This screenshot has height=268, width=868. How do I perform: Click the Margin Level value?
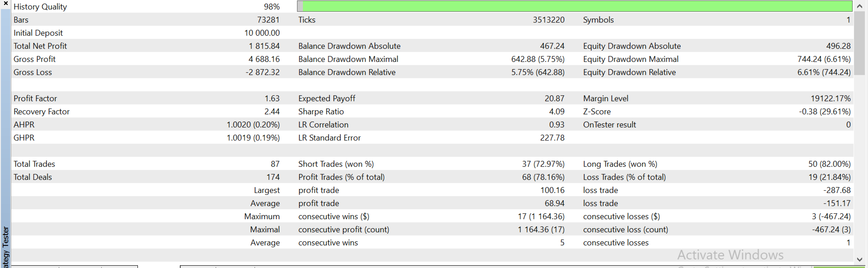(830, 99)
